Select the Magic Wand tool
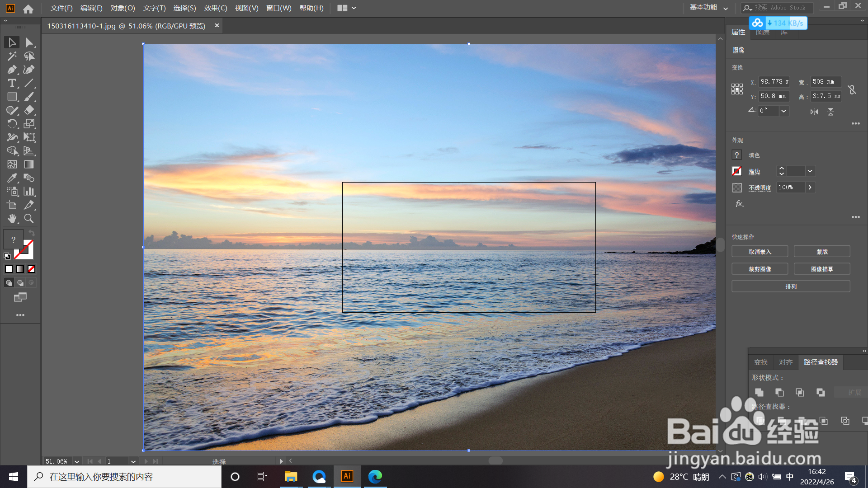868x488 pixels. coord(12,56)
